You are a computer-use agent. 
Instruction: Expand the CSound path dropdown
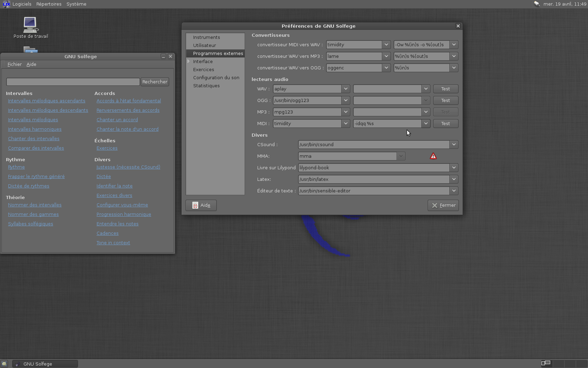(454, 144)
